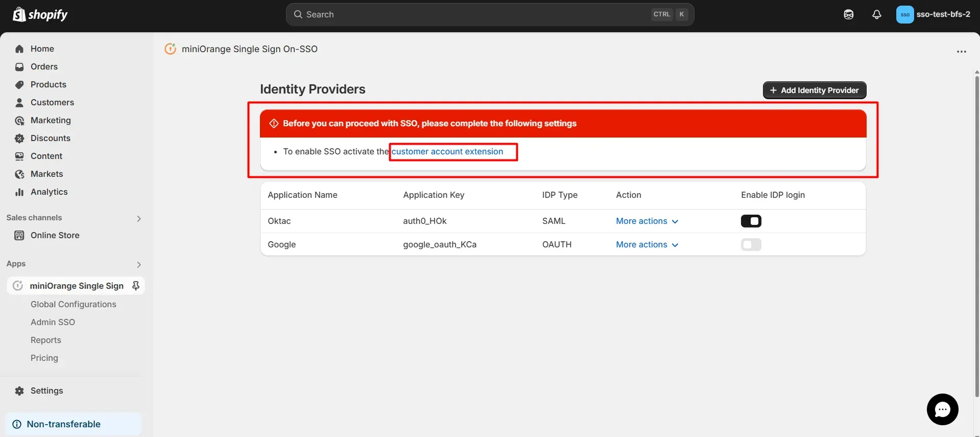Click the Markets globe icon
Screen dimensions: 980x437
click(19, 174)
